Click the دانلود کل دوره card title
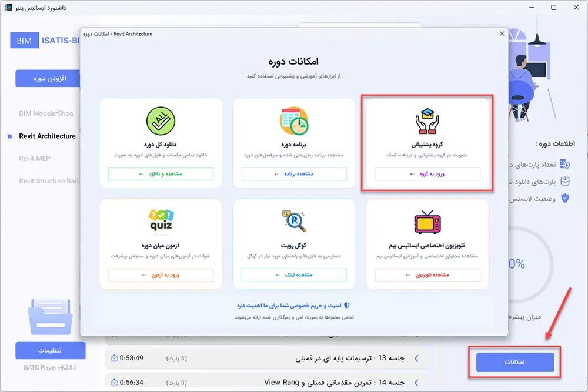 tap(161, 145)
